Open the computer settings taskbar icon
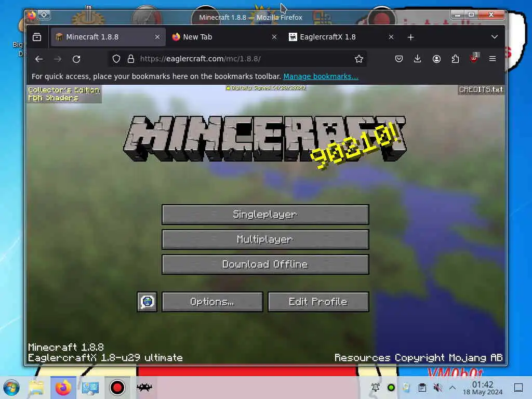The image size is (532, 399). pos(90,388)
